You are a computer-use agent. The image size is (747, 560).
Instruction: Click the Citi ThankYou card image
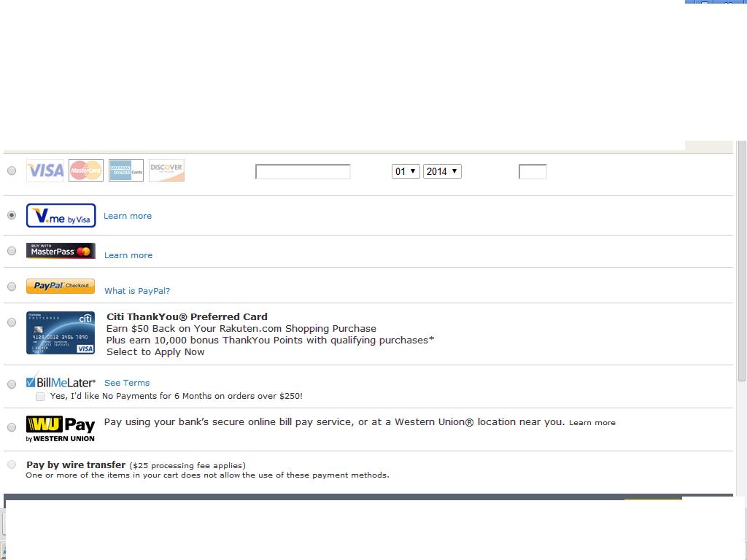[61, 332]
